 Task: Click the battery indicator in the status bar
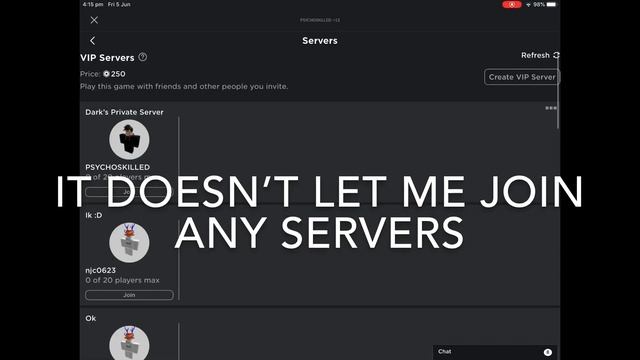pos(551,4)
